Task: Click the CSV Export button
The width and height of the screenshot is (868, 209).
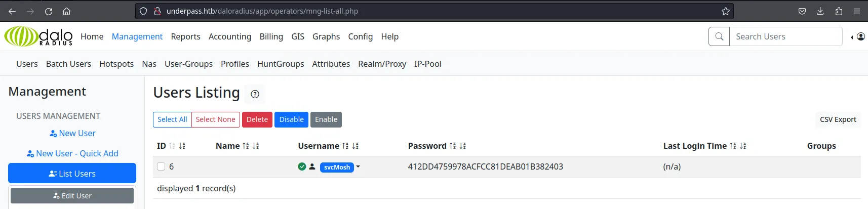Action: [838, 119]
